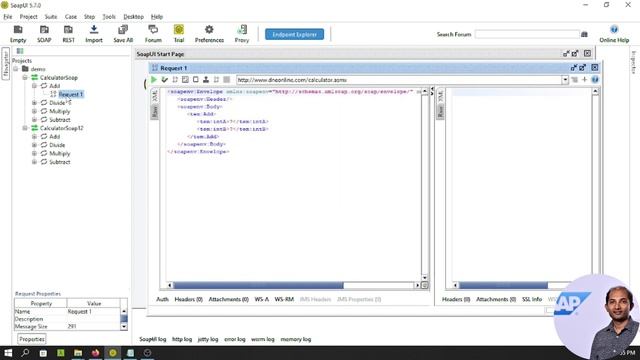Open Online Help icon
Image resolution: width=640 pixels, height=360 pixels.
614,34
